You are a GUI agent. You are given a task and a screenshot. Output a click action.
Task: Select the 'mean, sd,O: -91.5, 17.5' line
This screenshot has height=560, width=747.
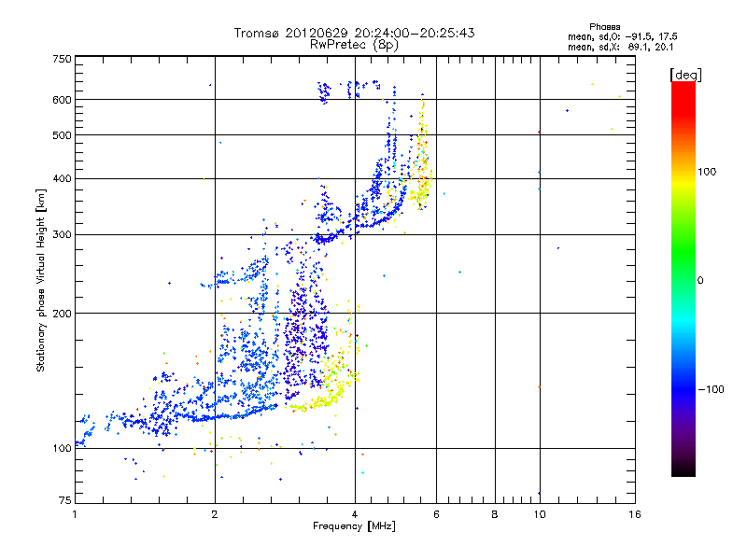622,36
